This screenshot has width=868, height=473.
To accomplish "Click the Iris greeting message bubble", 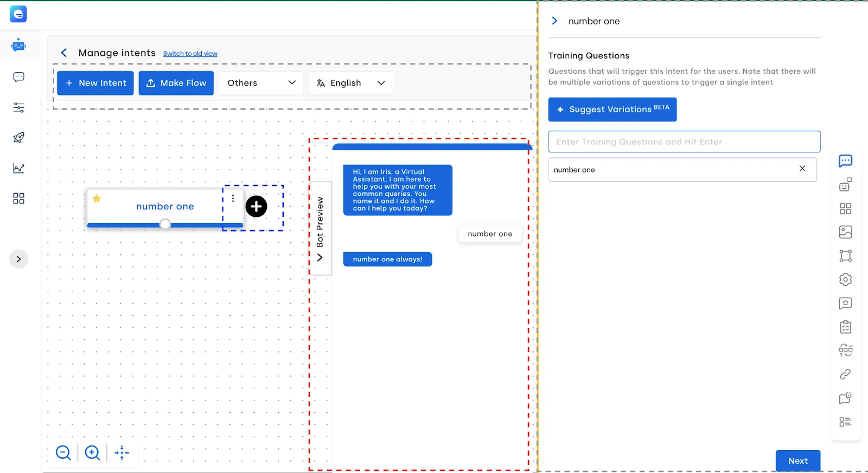I will 398,190.
